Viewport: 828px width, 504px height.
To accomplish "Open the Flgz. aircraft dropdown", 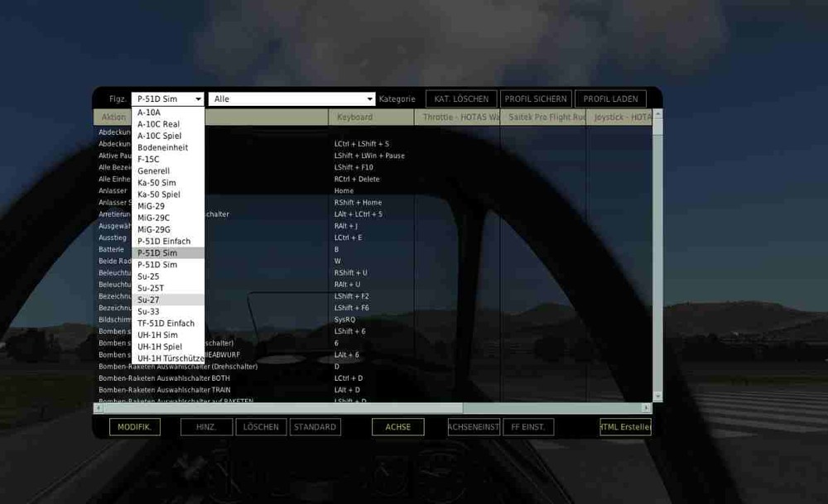I will coord(167,98).
